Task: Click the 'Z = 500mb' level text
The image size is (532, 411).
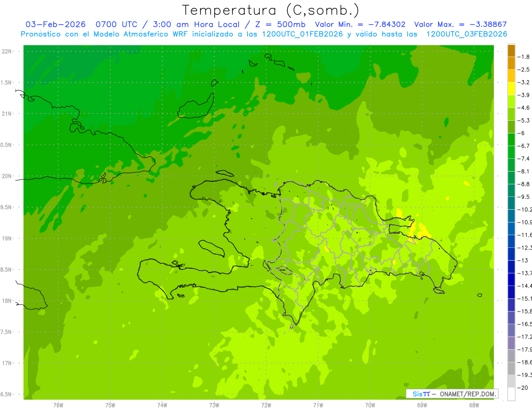Action: coord(280,25)
